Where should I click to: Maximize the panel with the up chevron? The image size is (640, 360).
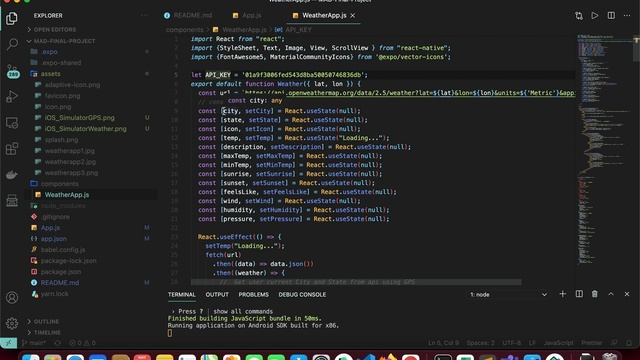(611, 294)
